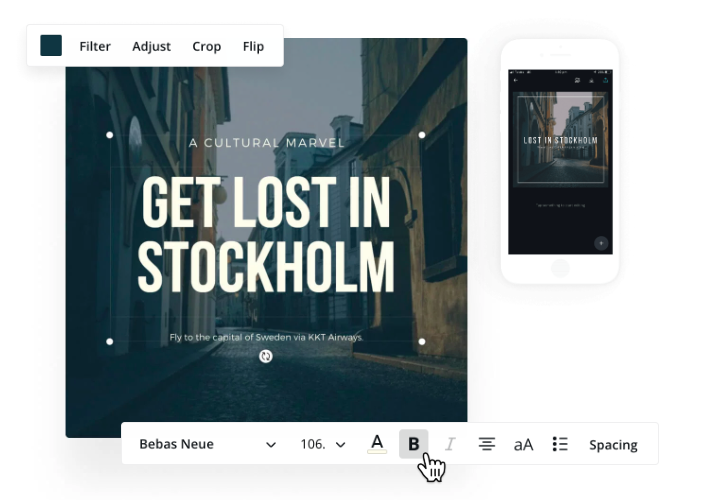This screenshot has height=500, width=719.
Task: Select the A CULTURAL MARVEL subtitle
Action: pos(266,143)
